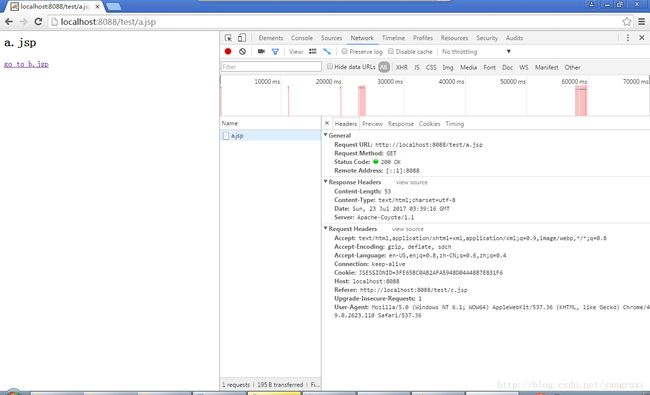Open the Audits panel tab
The width and height of the screenshot is (650, 395).
514,38
